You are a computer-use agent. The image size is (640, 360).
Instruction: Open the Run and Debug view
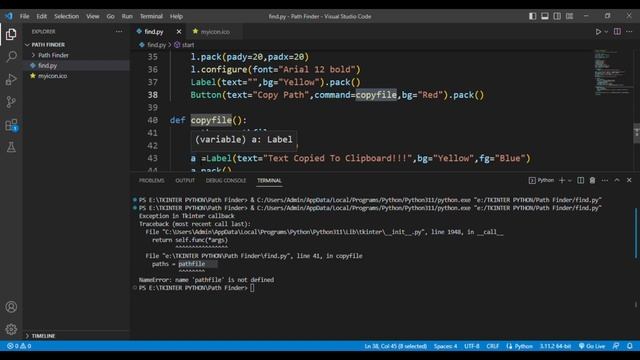[x=11, y=79]
